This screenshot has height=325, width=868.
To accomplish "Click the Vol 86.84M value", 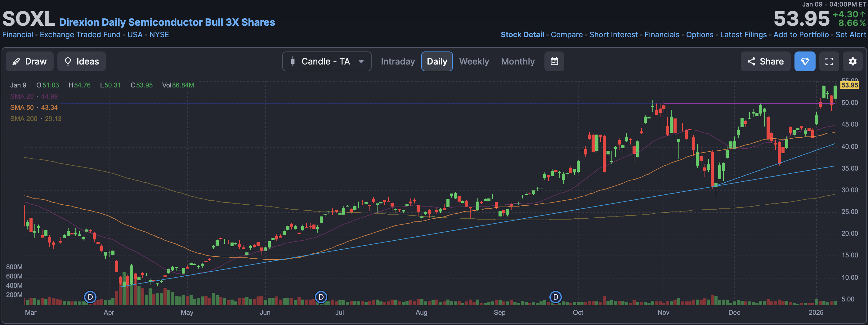I will click(x=183, y=85).
